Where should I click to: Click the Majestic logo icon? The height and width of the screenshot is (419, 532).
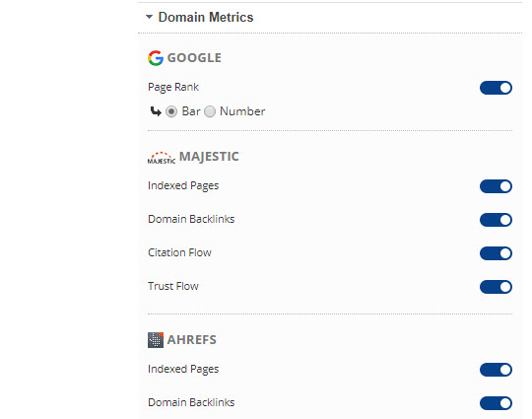click(162, 158)
